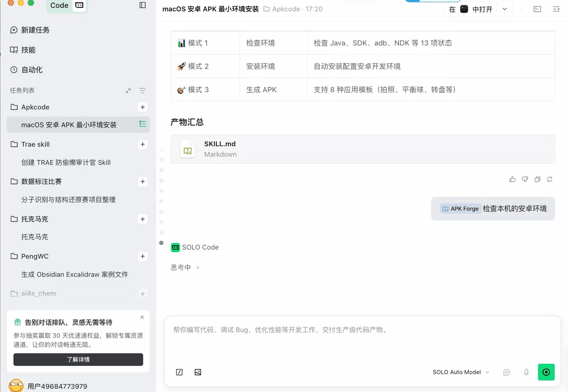Regenerate the response
The height and width of the screenshot is (392, 568).
[550, 179]
